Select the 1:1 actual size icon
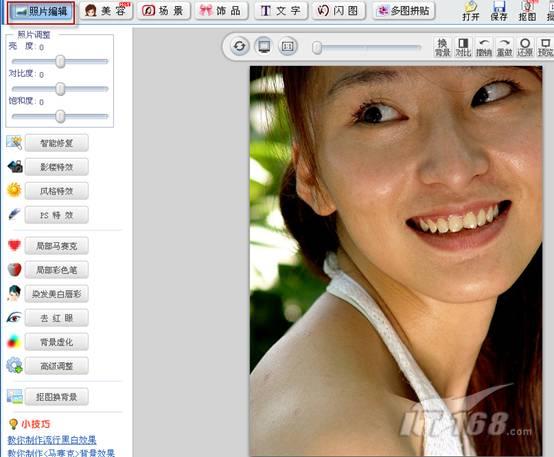 pyautogui.click(x=288, y=46)
